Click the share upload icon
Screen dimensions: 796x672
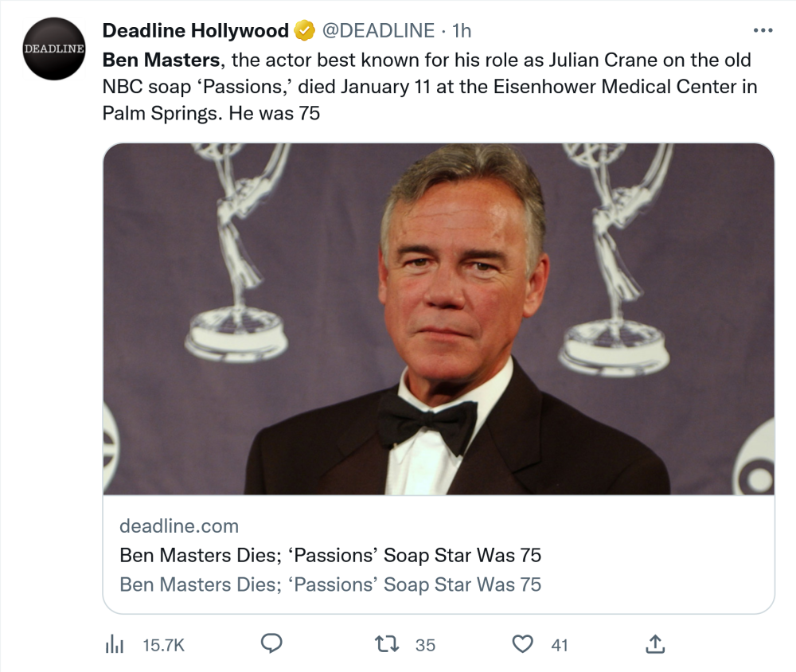pos(654,643)
